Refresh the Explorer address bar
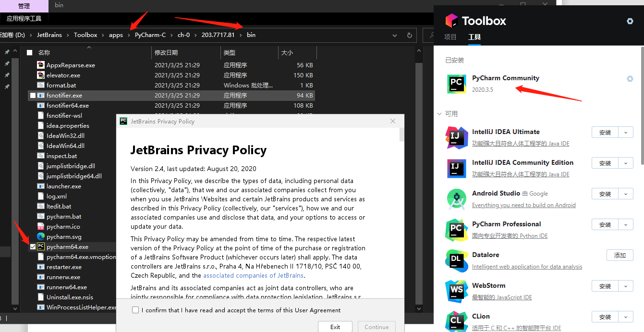Viewport: 644px width, 332px height. [409, 35]
